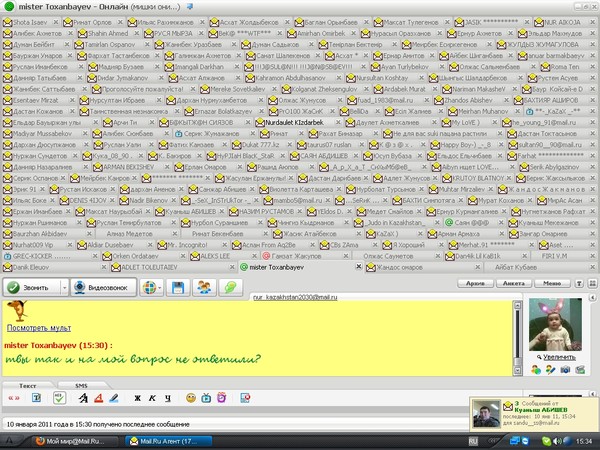Open the Архив chat history

(475, 283)
